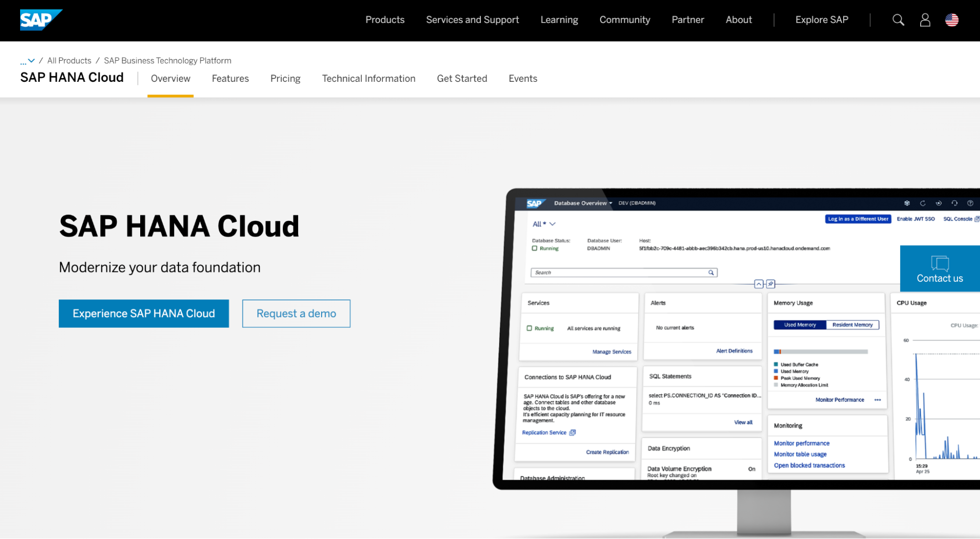Open the site search magnifier icon
The width and height of the screenshot is (980, 539).
click(898, 20)
